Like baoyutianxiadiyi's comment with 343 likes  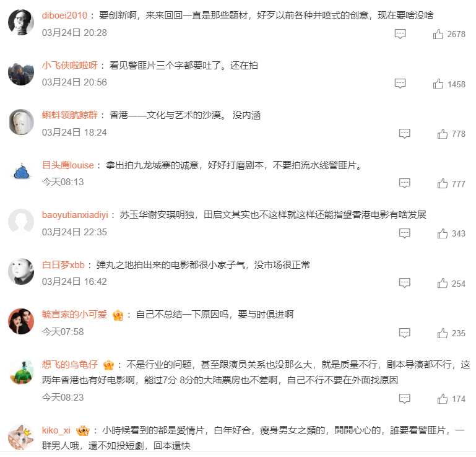pos(443,233)
